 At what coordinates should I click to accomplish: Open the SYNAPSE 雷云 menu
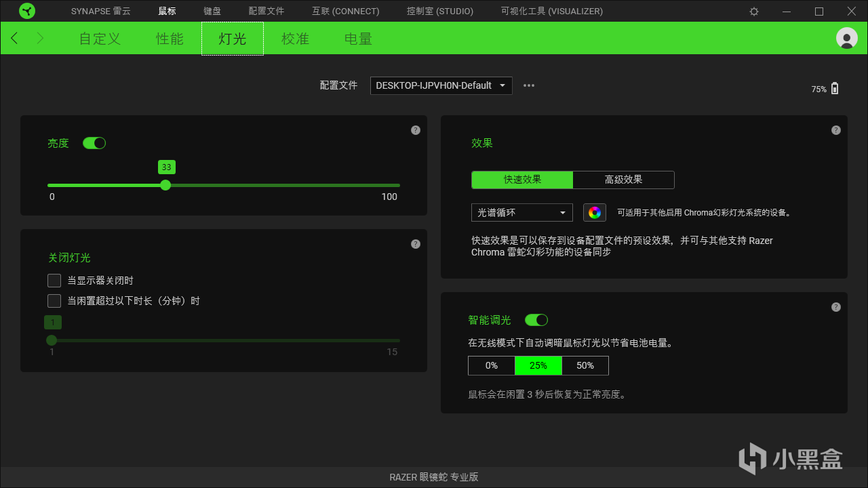100,12
